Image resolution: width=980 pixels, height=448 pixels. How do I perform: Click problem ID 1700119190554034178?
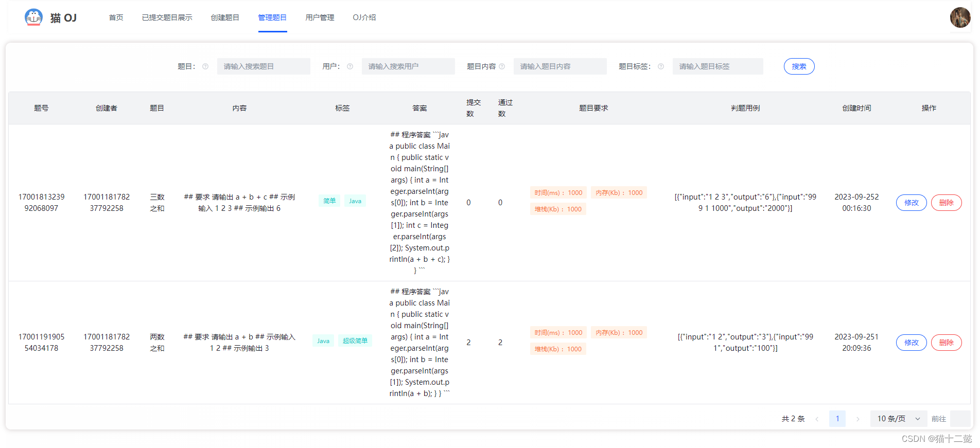point(41,343)
